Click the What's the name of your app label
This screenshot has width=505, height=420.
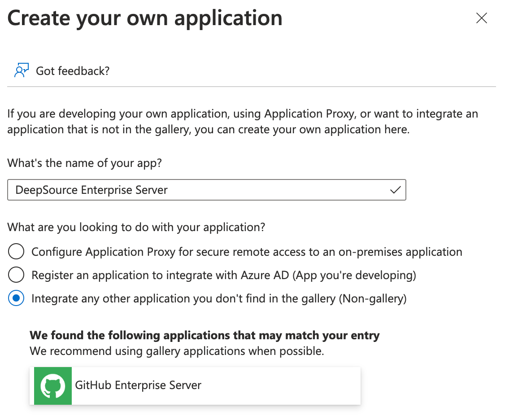click(x=84, y=162)
